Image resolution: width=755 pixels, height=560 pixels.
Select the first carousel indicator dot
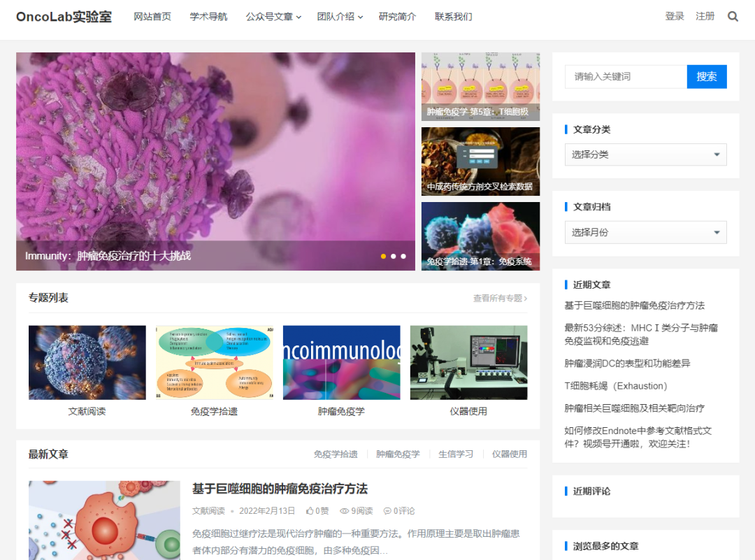pos(383,257)
